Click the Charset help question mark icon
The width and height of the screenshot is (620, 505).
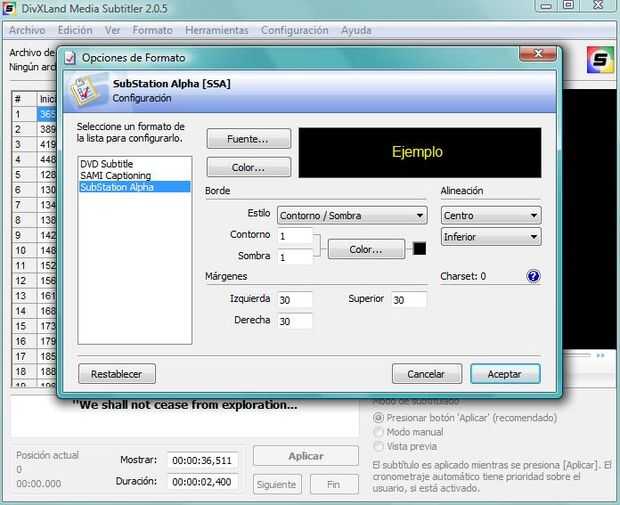click(x=533, y=276)
